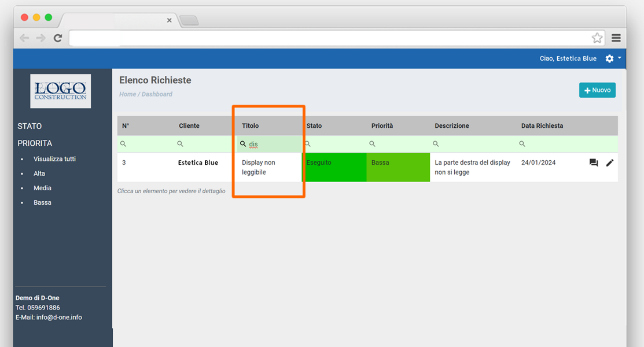Filter by Alta priority

(39, 173)
